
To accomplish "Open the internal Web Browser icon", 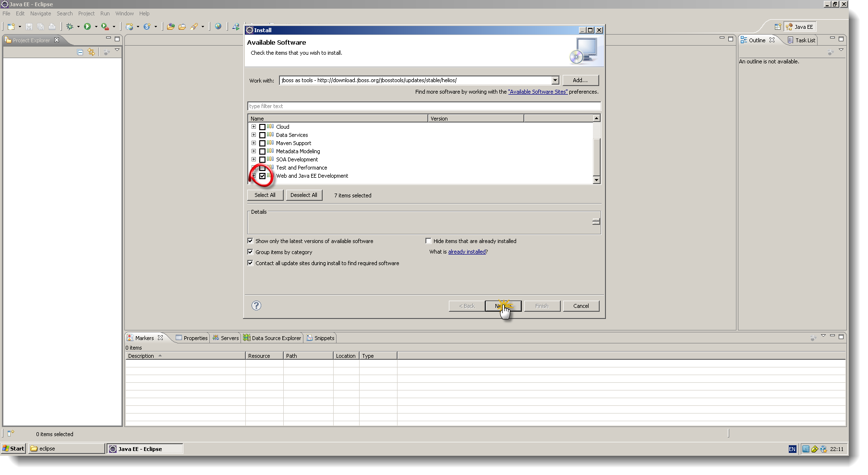I will tap(218, 27).
